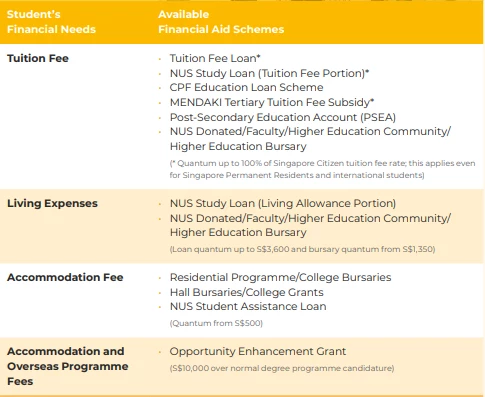
Task: Click the Singapore Citizen tuition fee footnote
Action: [x=322, y=169]
